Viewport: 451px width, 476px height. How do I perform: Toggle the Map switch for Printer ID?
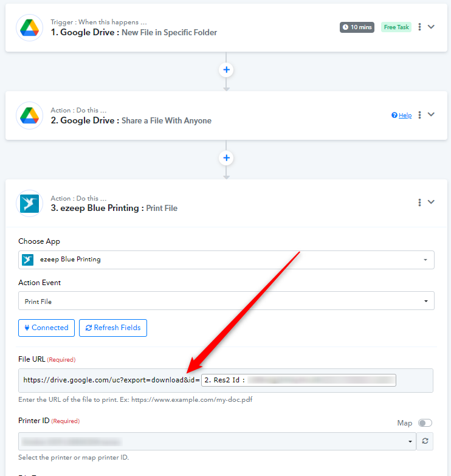click(425, 423)
